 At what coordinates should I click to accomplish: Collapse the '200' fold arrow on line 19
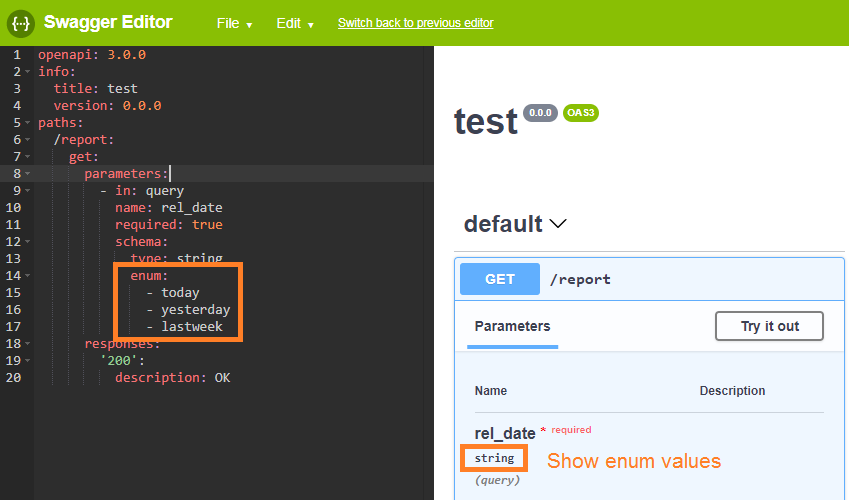(x=28, y=361)
